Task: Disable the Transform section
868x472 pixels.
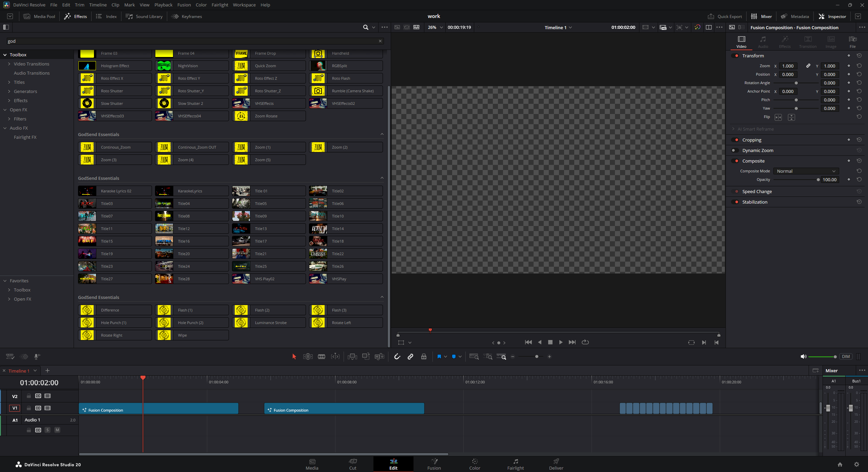Action: click(x=735, y=55)
